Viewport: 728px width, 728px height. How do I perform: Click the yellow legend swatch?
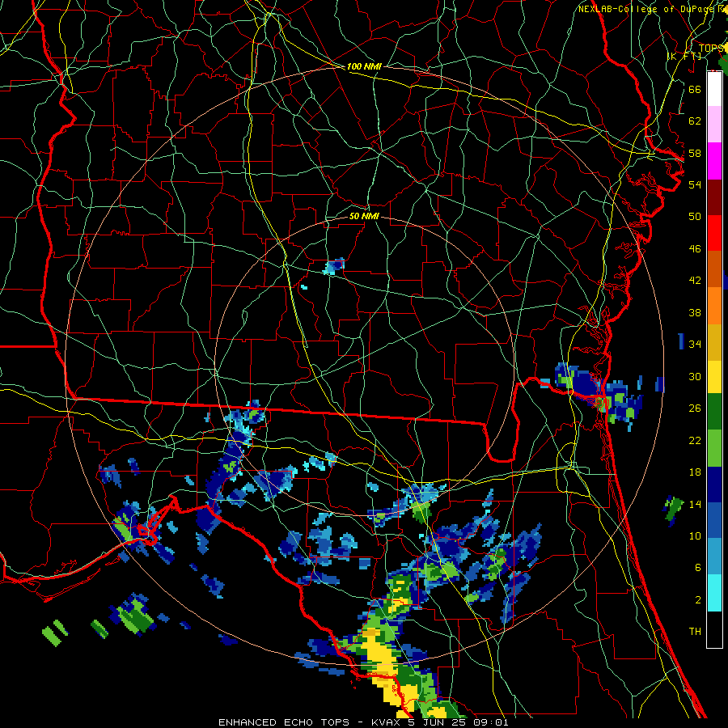(x=714, y=376)
